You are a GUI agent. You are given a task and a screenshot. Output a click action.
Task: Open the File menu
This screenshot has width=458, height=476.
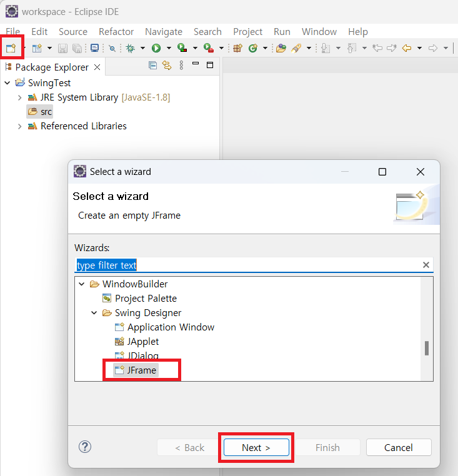12,32
